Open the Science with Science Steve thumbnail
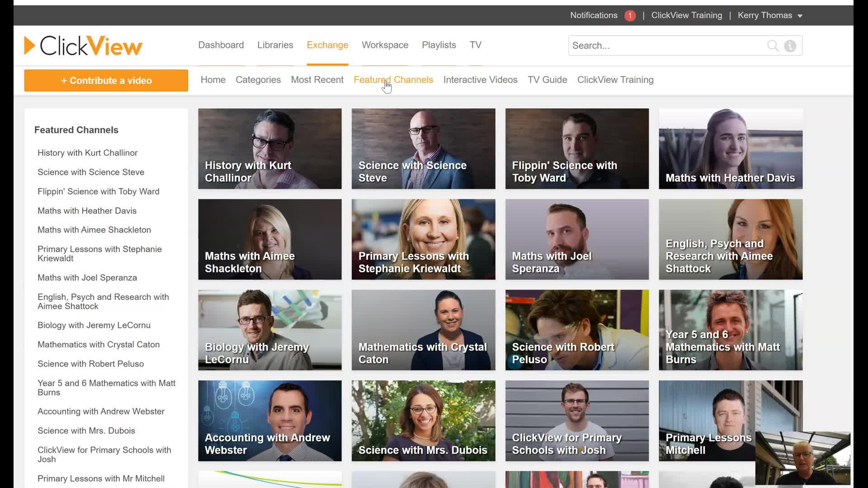The image size is (868, 488). click(423, 149)
